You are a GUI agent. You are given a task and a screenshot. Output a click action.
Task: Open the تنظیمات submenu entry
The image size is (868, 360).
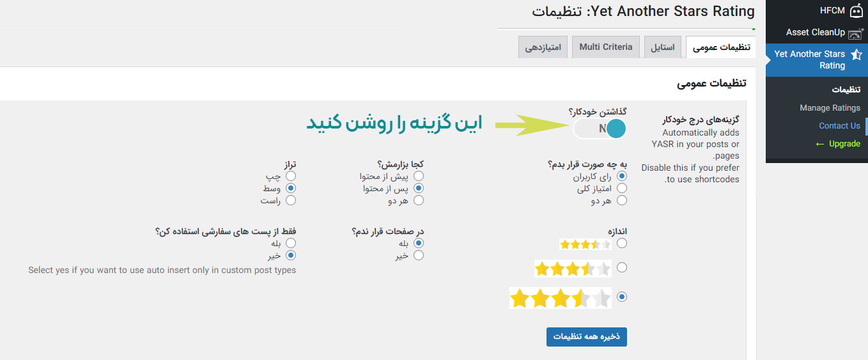pos(846,90)
